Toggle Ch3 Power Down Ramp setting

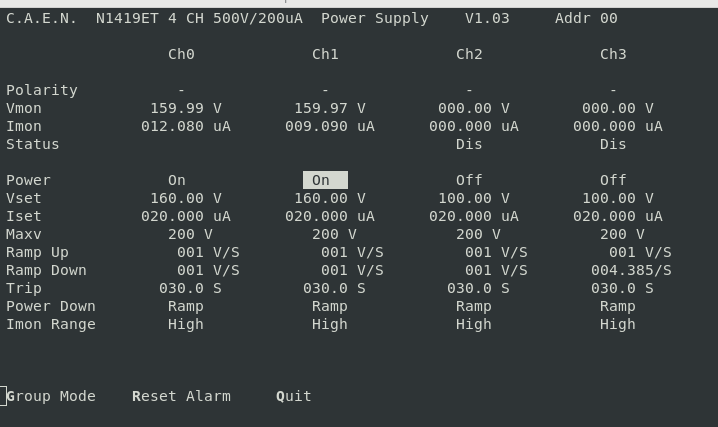(x=618, y=306)
